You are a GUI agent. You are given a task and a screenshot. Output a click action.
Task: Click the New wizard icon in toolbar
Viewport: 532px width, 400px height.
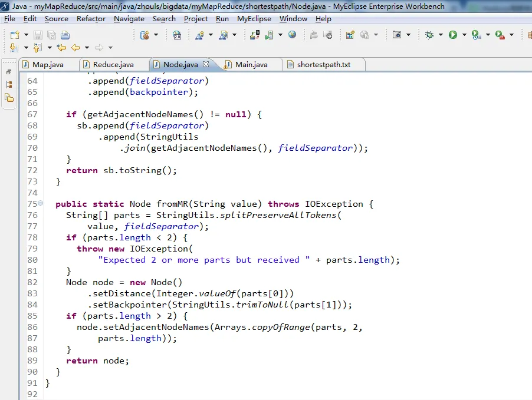coord(15,35)
